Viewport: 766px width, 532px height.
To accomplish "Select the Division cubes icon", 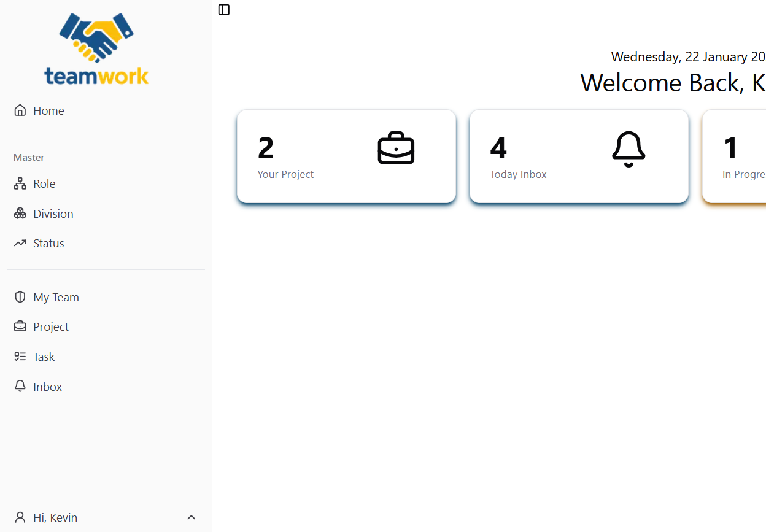I will point(20,214).
